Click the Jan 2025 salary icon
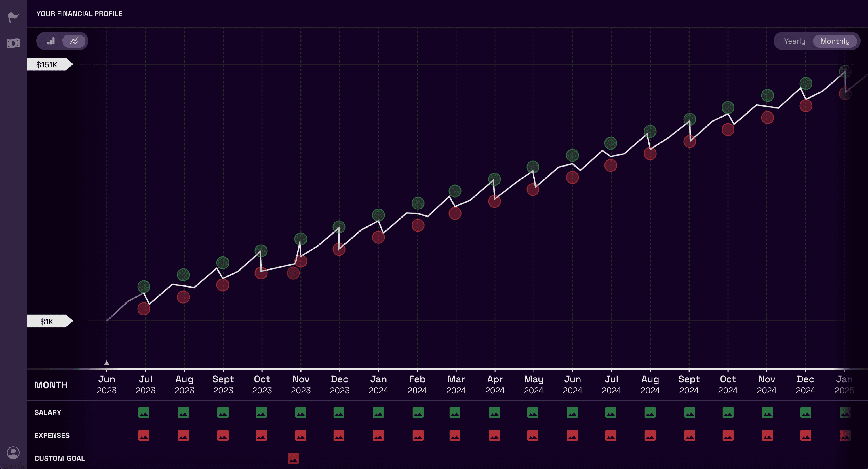 (845, 412)
